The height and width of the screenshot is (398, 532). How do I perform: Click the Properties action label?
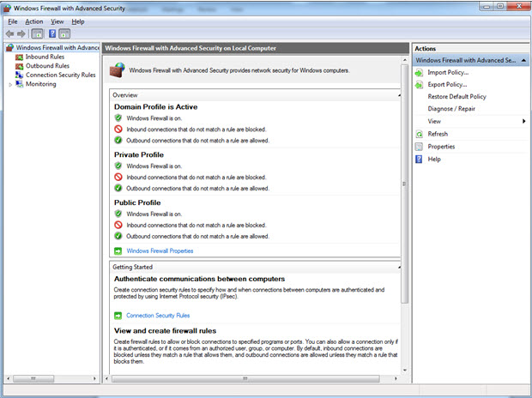pyautogui.click(x=441, y=147)
